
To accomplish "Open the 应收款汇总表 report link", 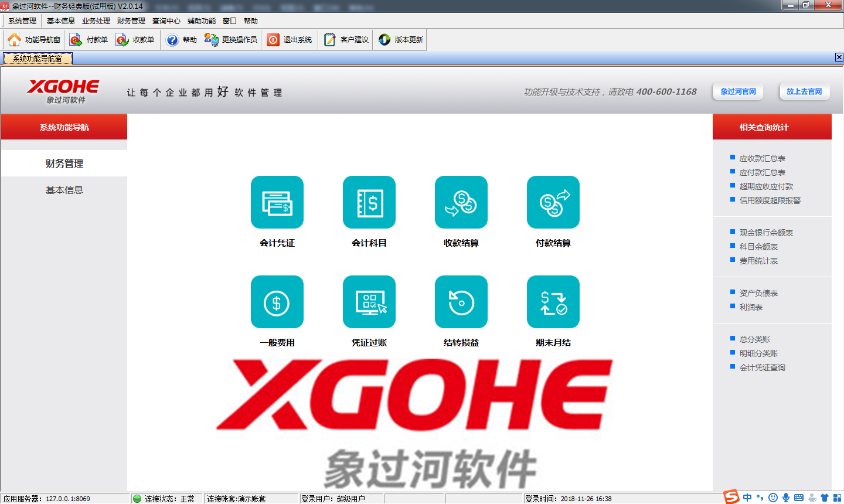I will coord(762,158).
